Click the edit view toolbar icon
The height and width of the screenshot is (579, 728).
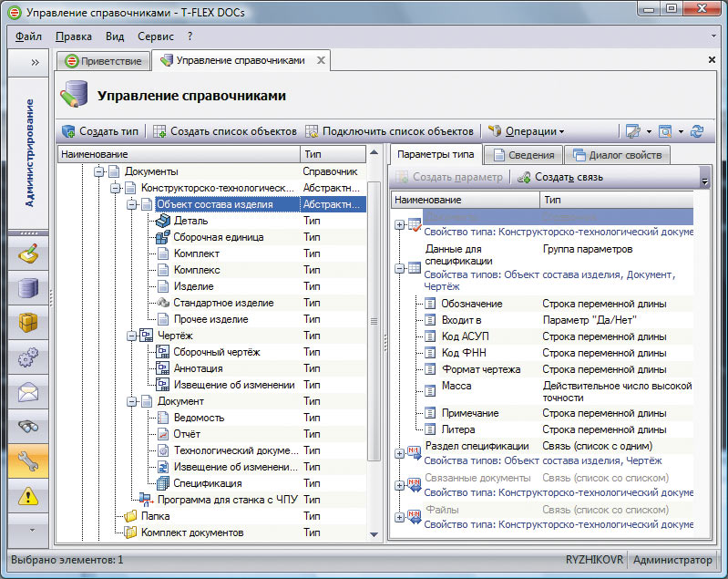coord(632,131)
